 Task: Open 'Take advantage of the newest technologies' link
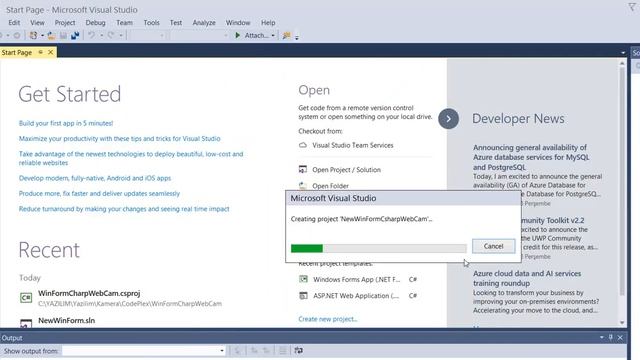pos(131,158)
